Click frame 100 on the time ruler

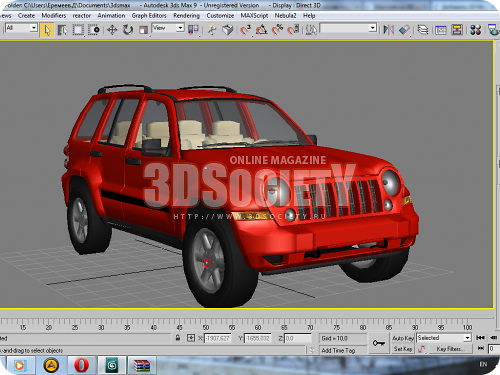[467, 327]
